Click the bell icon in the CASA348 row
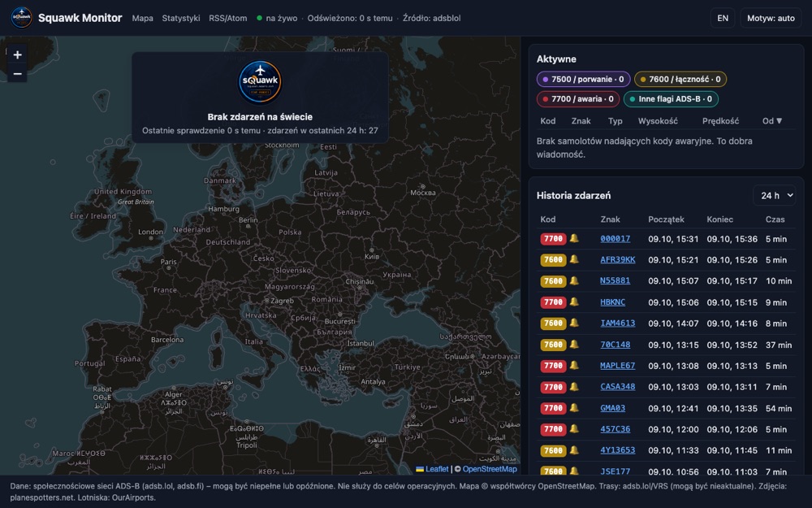812x508 pixels. coord(574,387)
